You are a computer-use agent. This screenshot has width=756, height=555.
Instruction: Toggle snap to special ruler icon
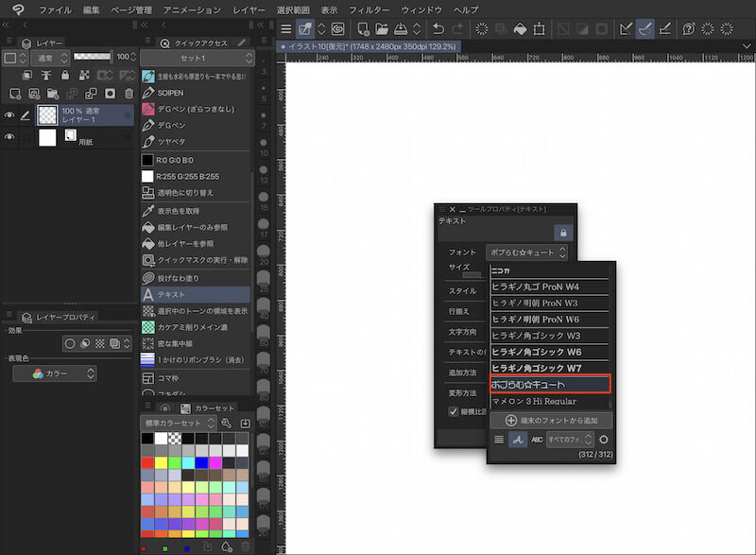click(644, 29)
